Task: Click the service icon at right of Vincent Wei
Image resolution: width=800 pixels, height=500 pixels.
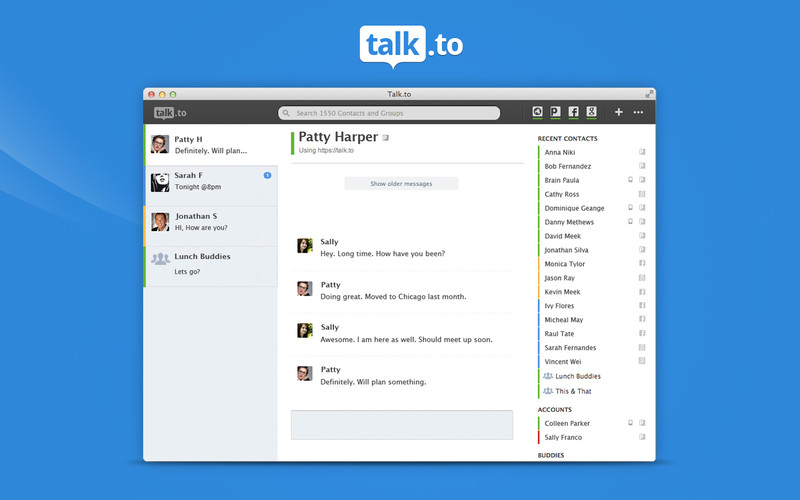Action: pyautogui.click(x=642, y=361)
